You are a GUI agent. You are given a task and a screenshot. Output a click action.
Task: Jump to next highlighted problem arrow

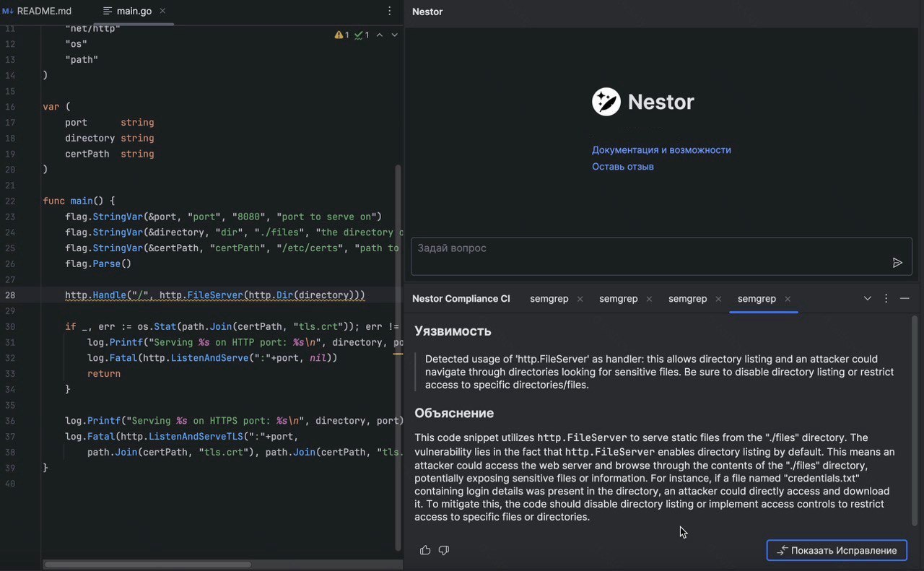394,35
